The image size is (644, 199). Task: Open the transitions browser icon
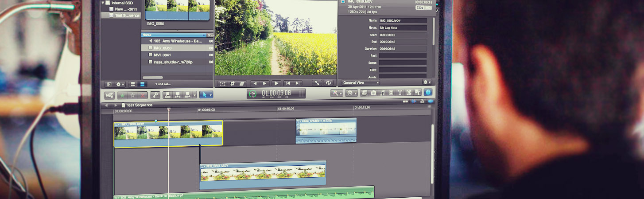click(391, 93)
